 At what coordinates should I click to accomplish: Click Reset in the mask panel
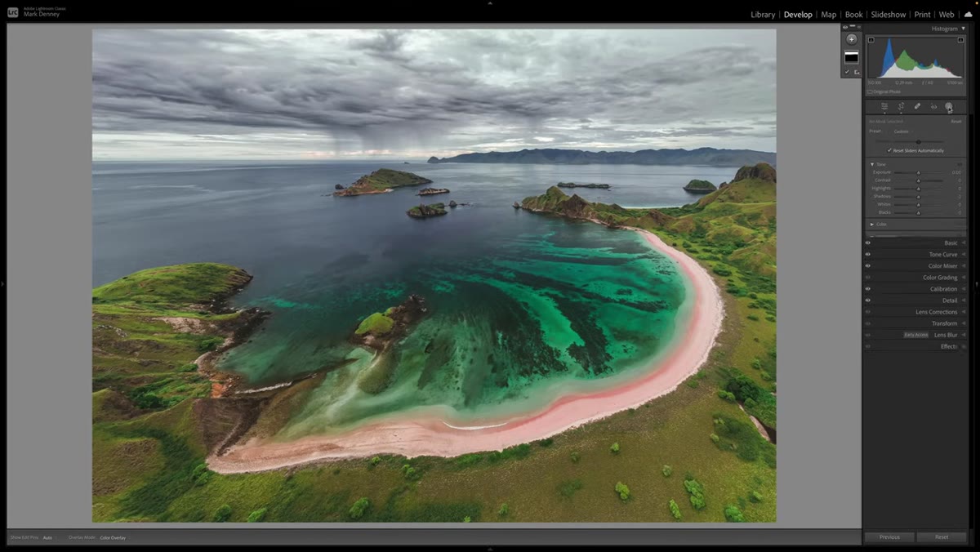955,122
